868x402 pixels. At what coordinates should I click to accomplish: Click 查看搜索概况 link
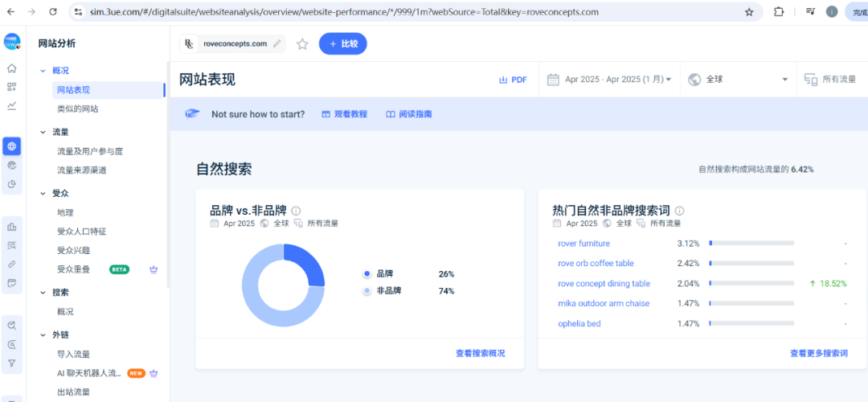pos(481,353)
